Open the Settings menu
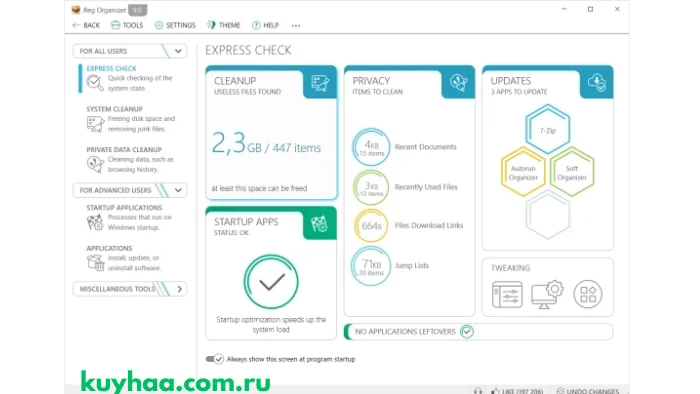 175,25
